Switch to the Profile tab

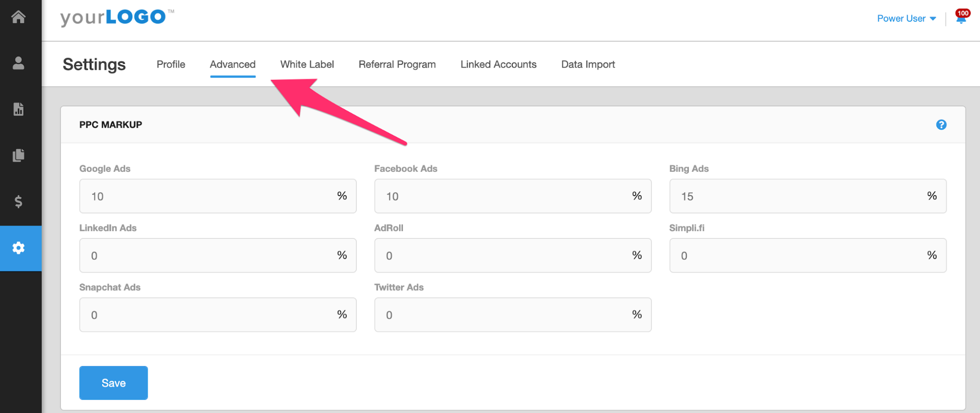coord(171,64)
